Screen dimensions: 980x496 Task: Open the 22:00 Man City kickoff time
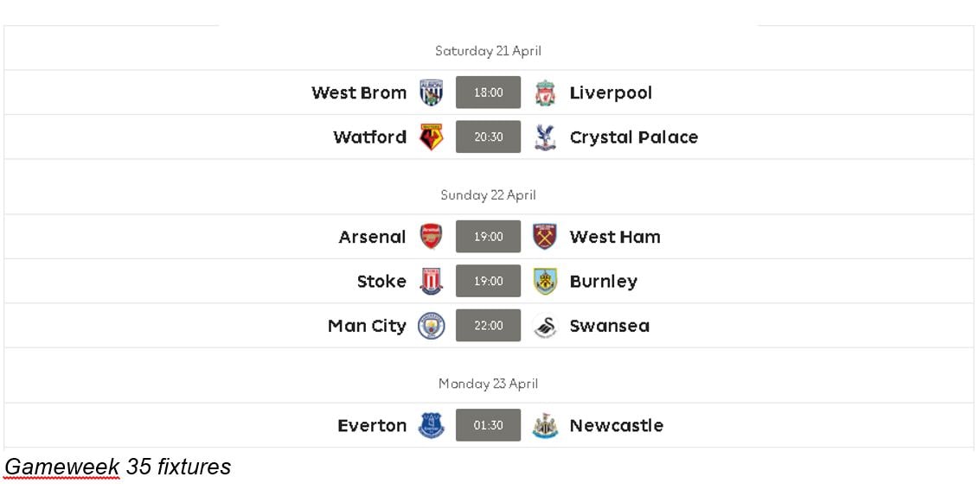click(x=488, y=326)
